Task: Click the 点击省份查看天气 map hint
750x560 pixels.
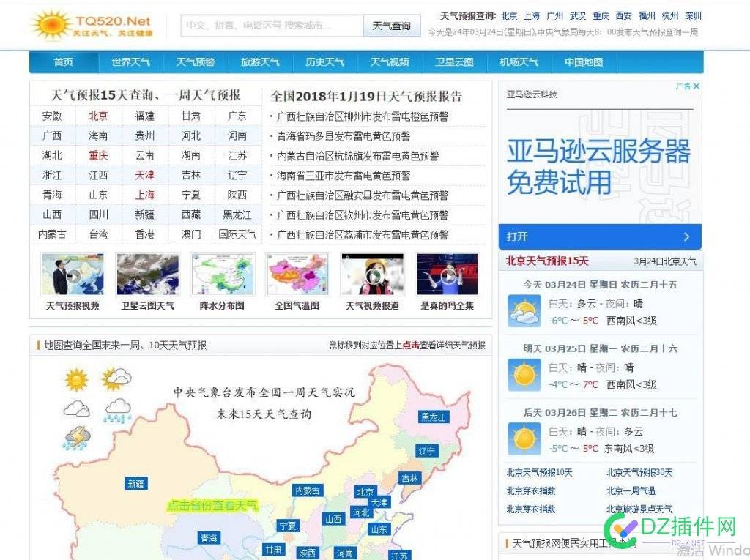Action: pyautogui.click(x=212, y=506)
